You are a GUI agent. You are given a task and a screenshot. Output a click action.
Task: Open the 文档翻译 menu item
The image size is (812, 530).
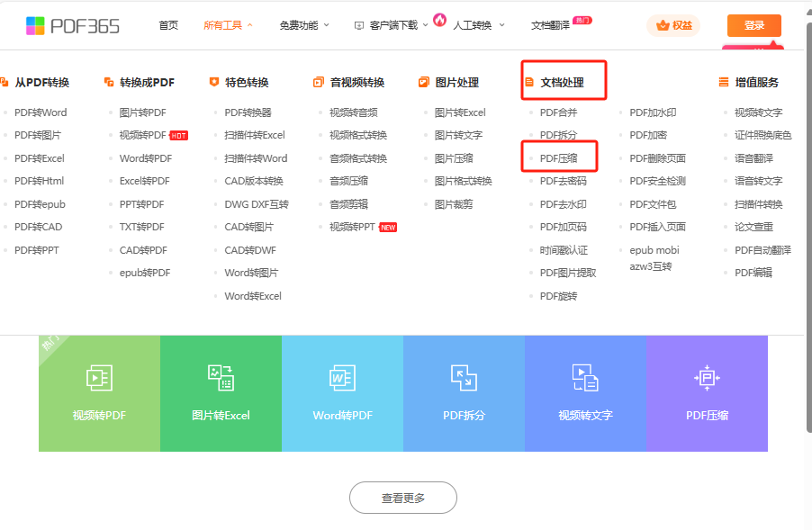click(551, 25)
